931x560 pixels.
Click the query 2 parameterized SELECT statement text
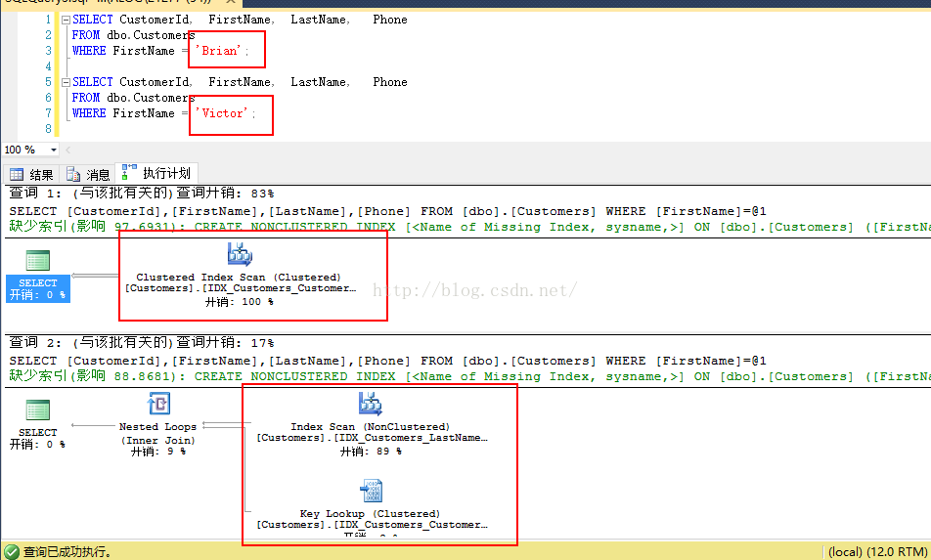(x=387, y=361)
